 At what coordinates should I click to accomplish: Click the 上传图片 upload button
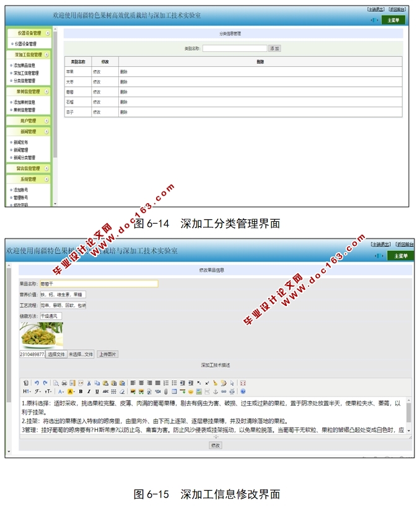tap(108, 354)
